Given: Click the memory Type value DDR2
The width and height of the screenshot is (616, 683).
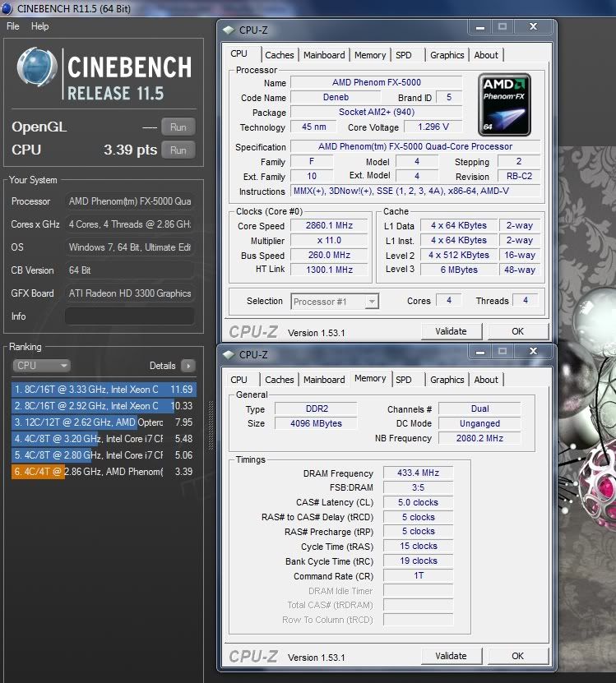Looking at the screenshot, I should pyautogui.click(x=317, y=408).
